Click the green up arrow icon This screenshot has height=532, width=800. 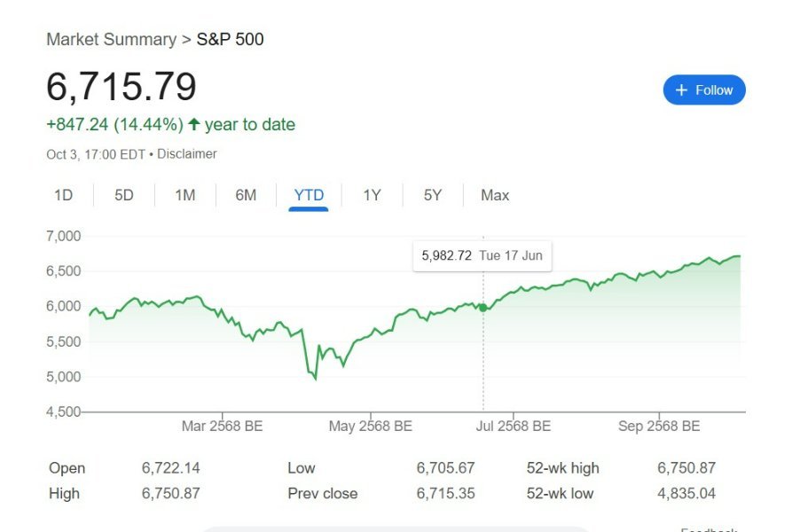(194, 124)
